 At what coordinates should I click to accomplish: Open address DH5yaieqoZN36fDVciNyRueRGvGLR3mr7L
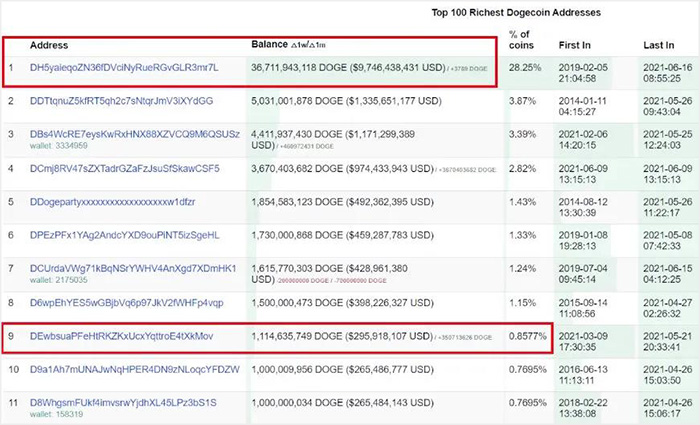coord(123,67)
